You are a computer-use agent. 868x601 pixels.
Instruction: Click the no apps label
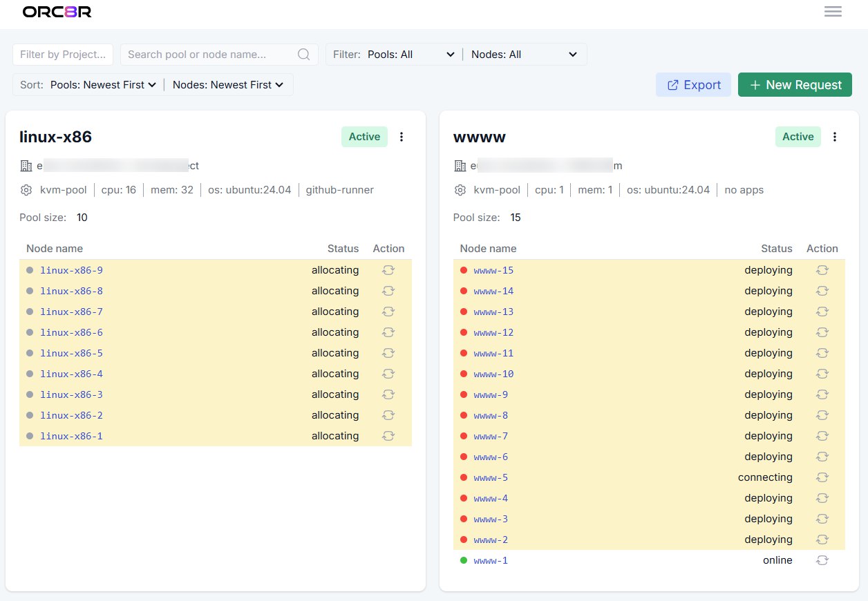pyautogui.click(x=744, y=190)
